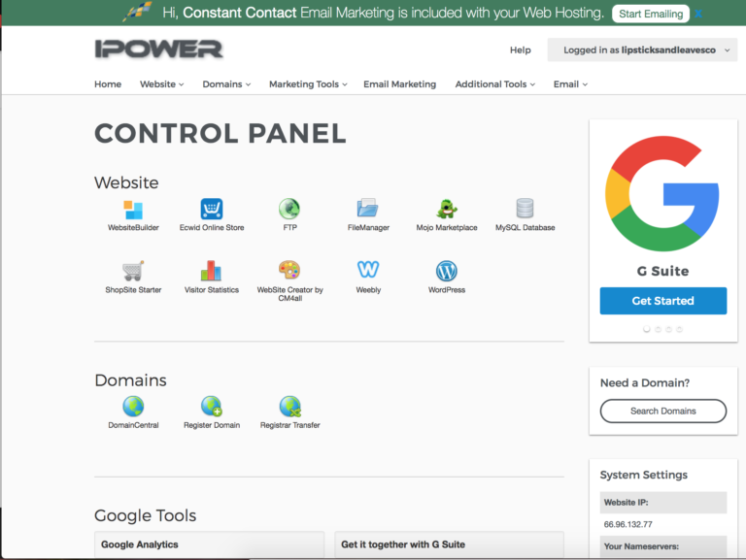Click the Website IP label
746x560 pixels.
pyautogui.click(x=626, y=503)
